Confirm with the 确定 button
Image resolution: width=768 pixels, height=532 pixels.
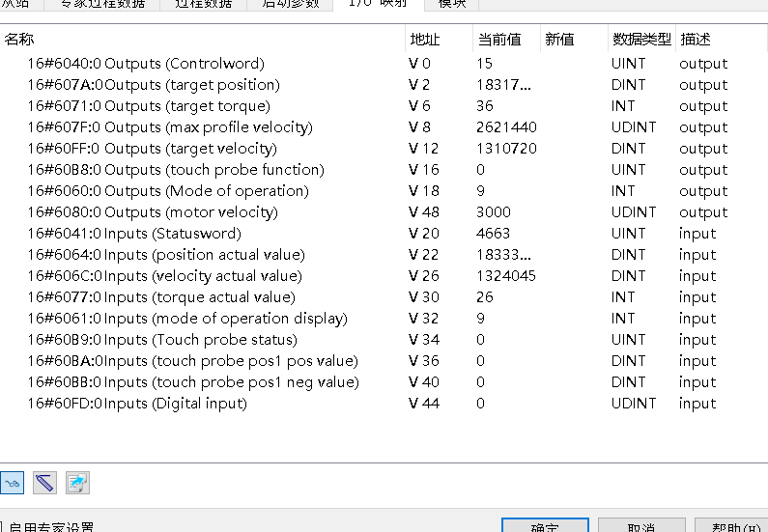(545, 525)
